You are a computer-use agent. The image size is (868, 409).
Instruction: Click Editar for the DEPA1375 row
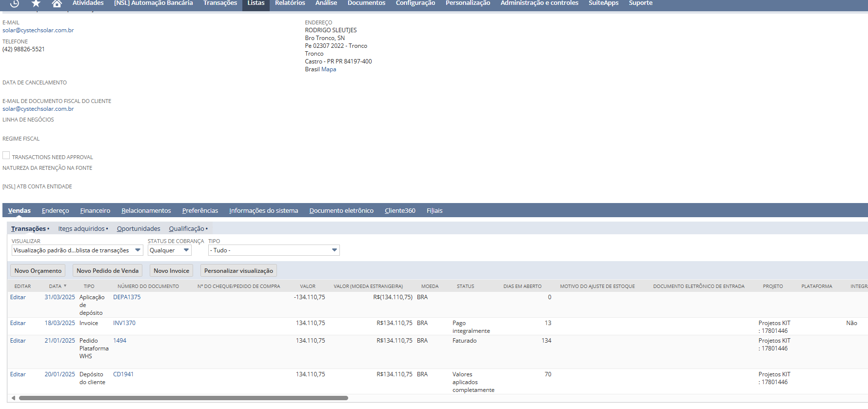click(x=18, y=297)
